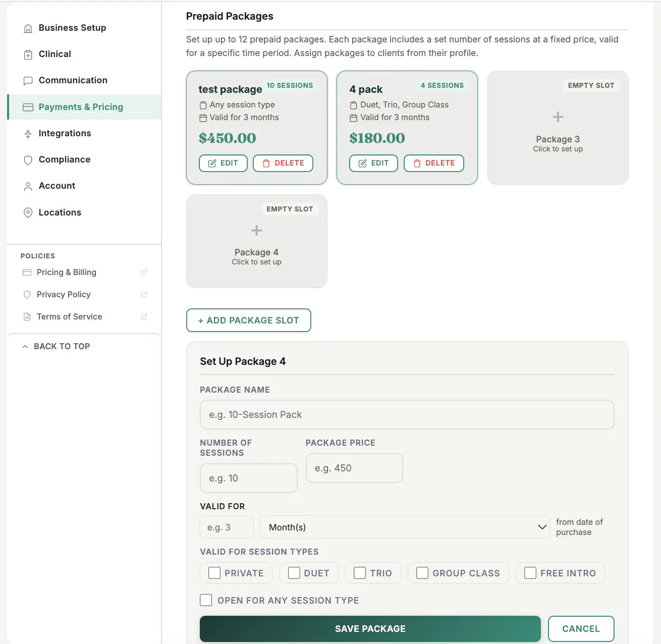Check the Trio session type box
Viewport: 661px width, 644px height.
click(x=360, y=573)
